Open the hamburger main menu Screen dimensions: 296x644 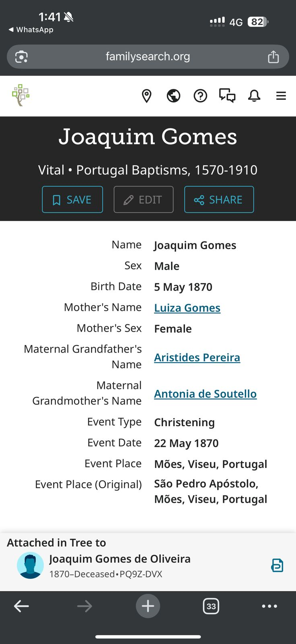tap(281, 96)
